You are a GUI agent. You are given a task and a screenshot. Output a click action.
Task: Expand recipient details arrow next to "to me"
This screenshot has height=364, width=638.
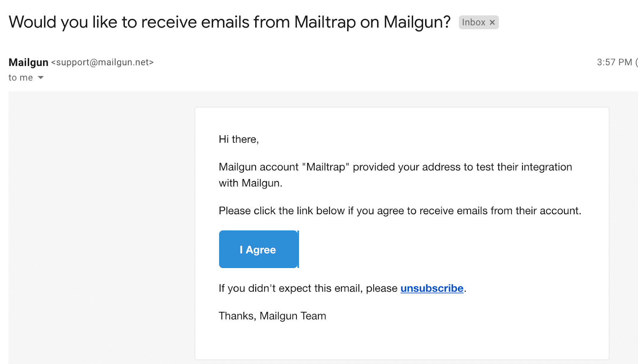pos(41,78)
